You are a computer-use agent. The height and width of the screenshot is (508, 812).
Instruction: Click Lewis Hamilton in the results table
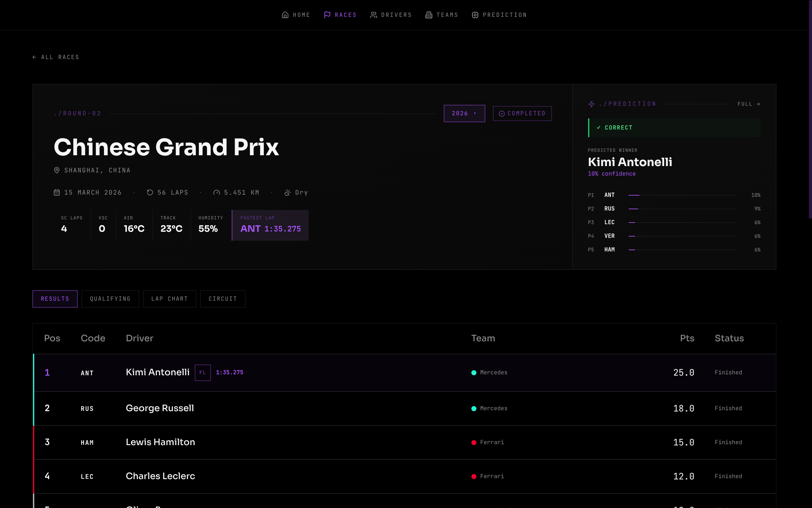[x=160, y=442]
